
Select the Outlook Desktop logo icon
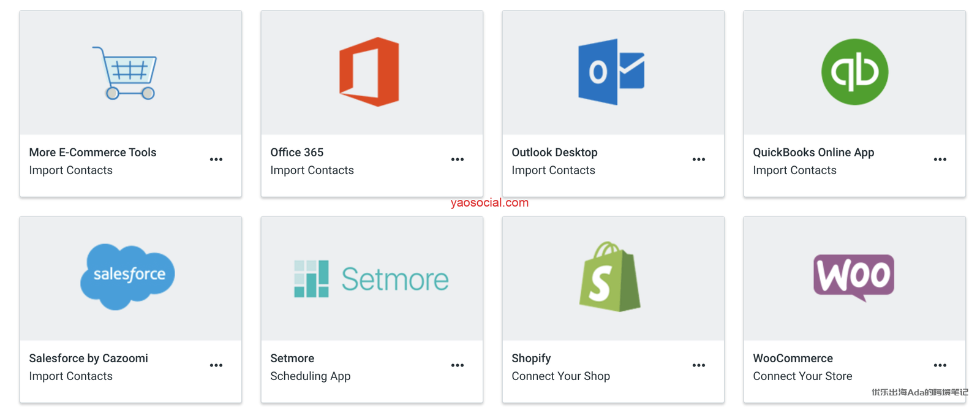click(x=611, y=72)
